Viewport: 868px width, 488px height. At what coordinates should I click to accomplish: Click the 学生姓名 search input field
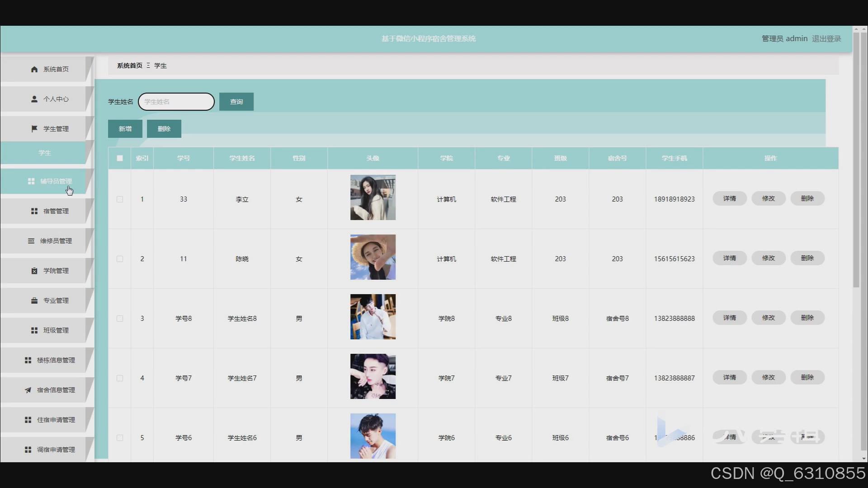[x=176, y=102]
